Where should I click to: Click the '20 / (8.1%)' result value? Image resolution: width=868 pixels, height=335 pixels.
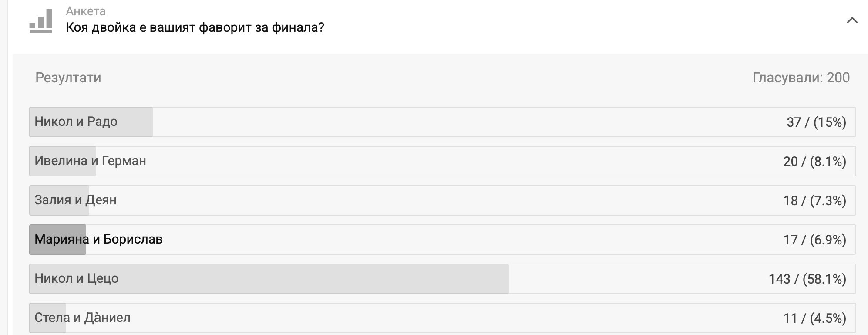[x=814, y=162]
